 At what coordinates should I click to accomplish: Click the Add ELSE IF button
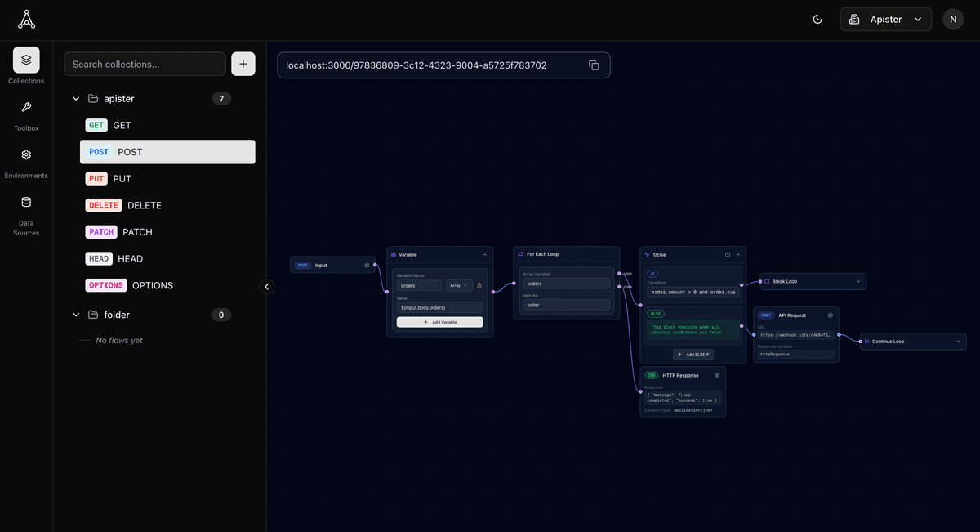coord(693,354)
